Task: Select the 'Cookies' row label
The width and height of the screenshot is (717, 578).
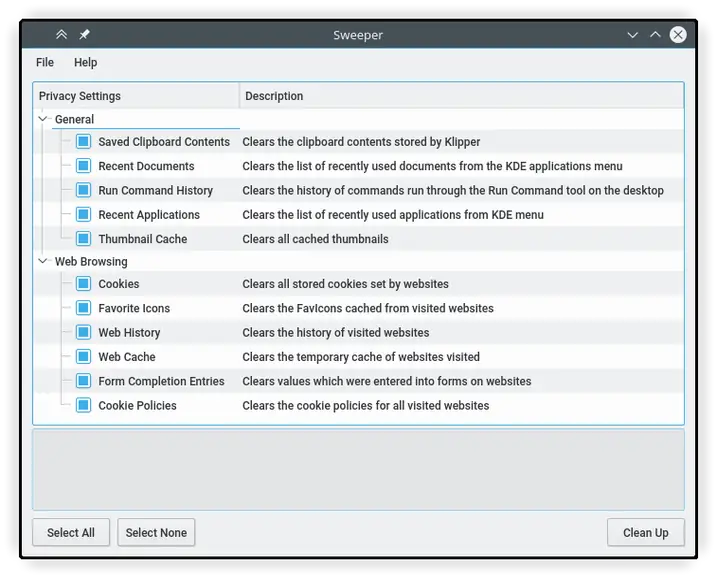Action: click(118, 284)
